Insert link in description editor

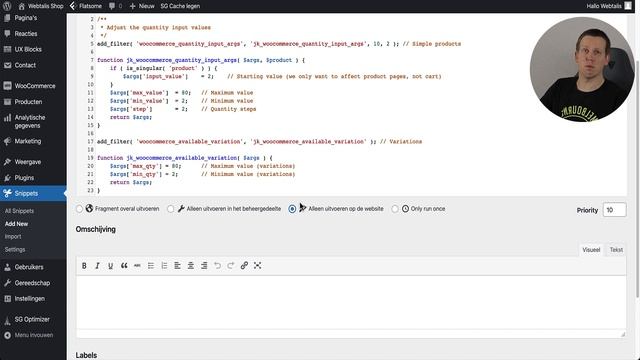pos(244,265)
